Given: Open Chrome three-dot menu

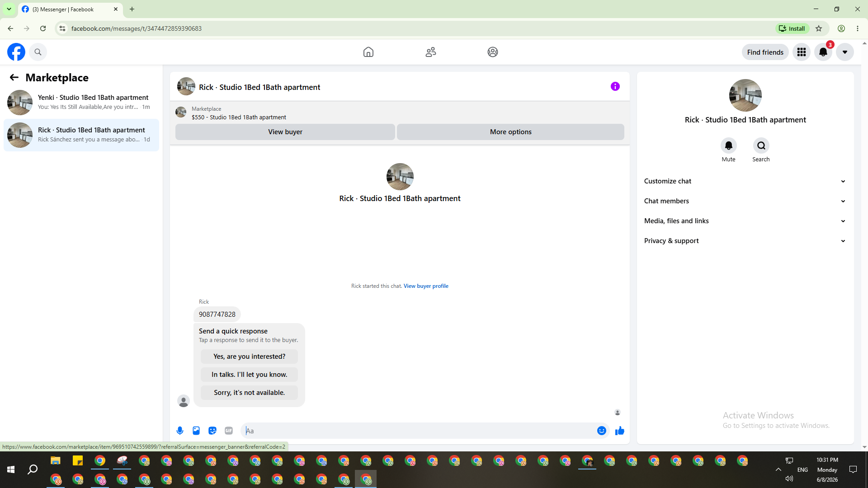Looking at the screenshot, I should click(858, 28).
